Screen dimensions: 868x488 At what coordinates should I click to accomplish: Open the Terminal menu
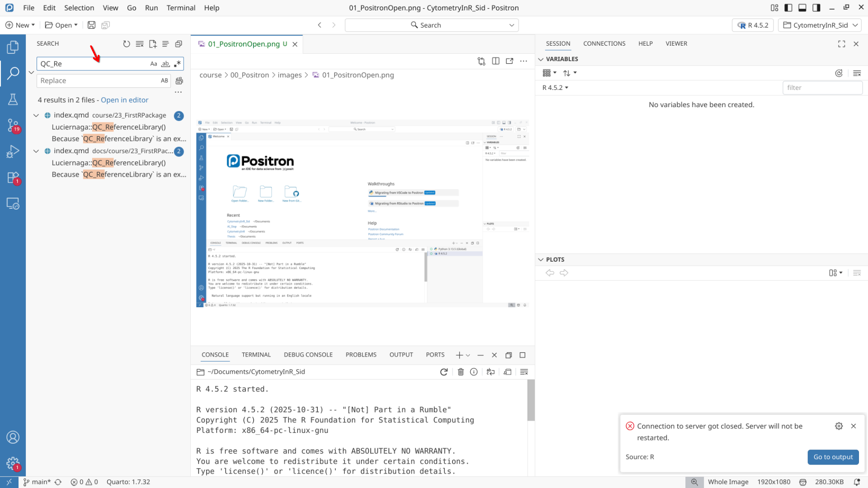tap(181, 8)
